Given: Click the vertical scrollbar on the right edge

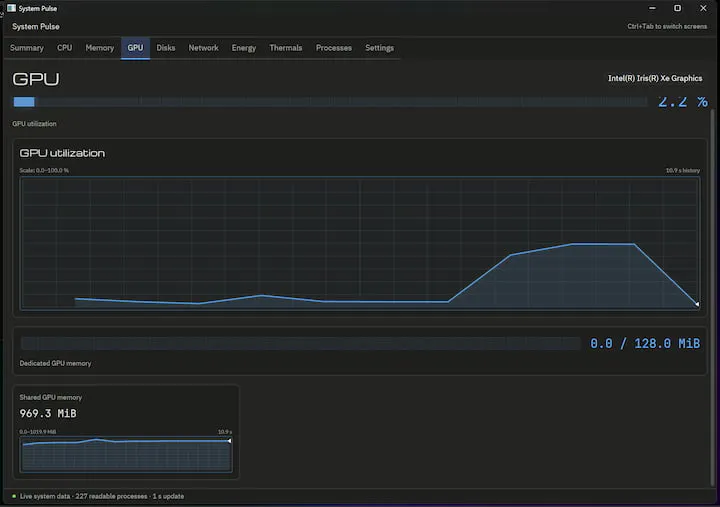Looking at the screenshot, I should pyautogui.click(x=713, y=298).
